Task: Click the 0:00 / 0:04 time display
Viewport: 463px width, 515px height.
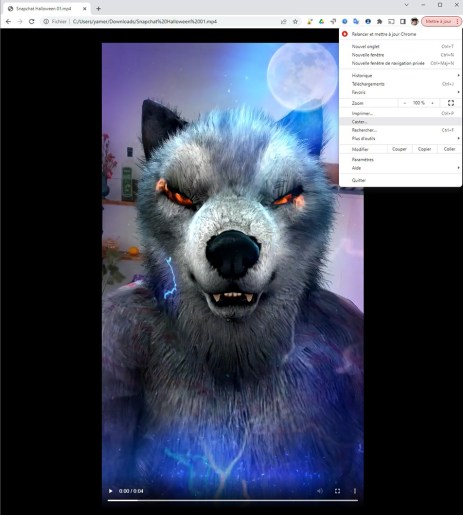Action: point(131,491)
